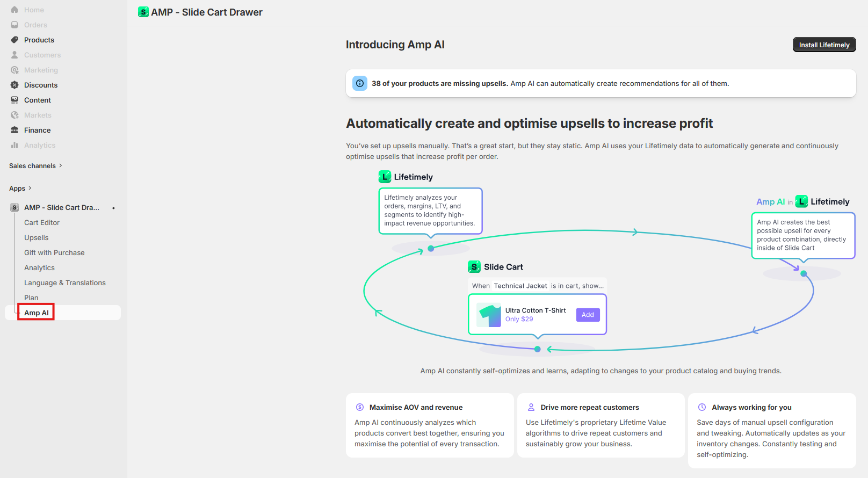868x478 pixels.
Task: Open Language & Translations page
Action: (65, 283)
